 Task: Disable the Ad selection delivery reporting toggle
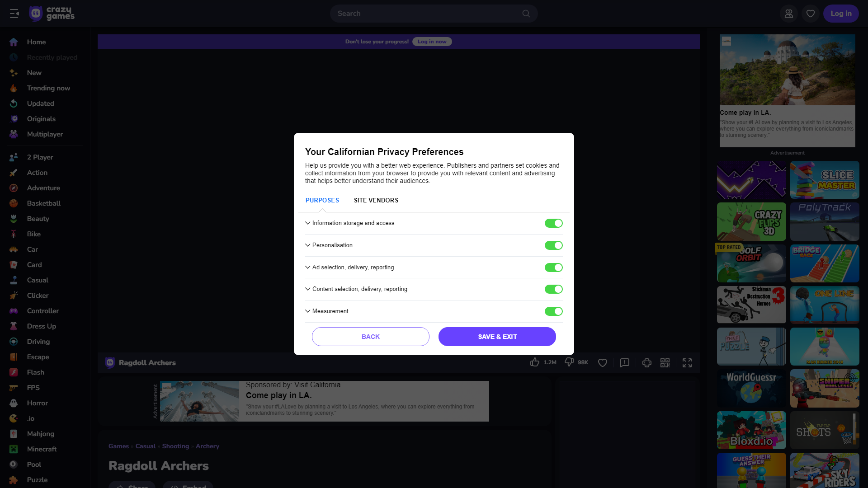[554, 267]
